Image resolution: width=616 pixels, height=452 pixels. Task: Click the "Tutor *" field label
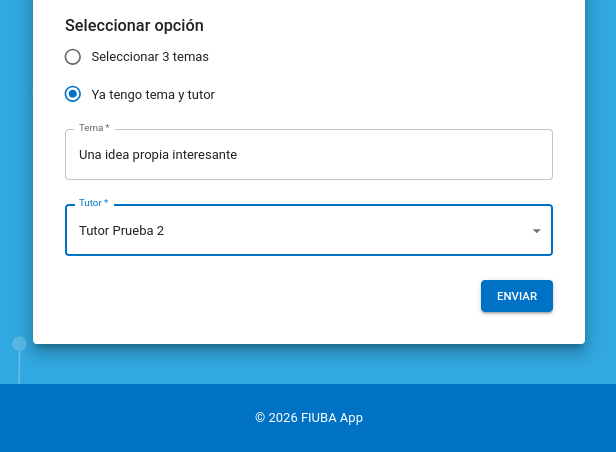tap(93, 203)
